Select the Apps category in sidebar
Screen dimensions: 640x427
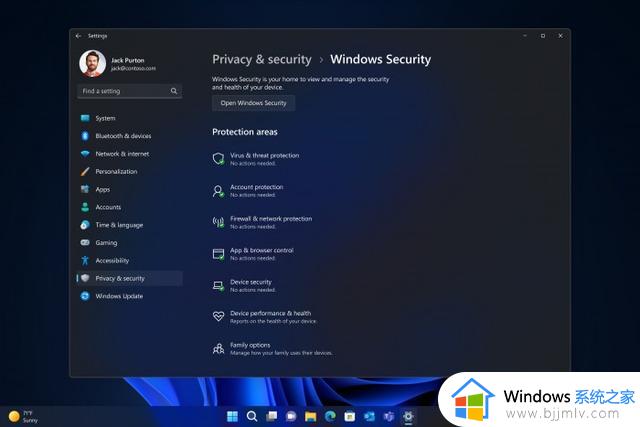coord(129,189)
